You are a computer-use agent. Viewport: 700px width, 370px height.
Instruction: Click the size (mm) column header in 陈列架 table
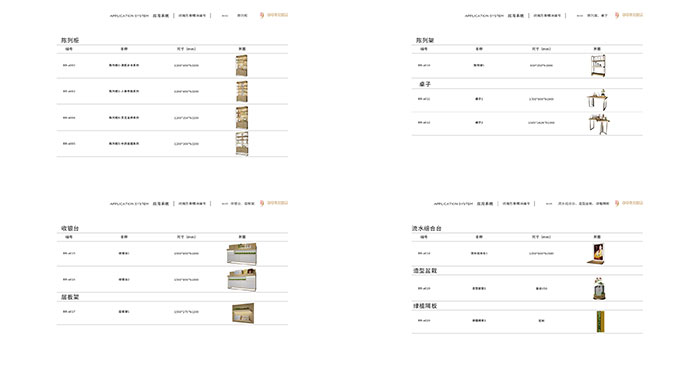(541, 49)
